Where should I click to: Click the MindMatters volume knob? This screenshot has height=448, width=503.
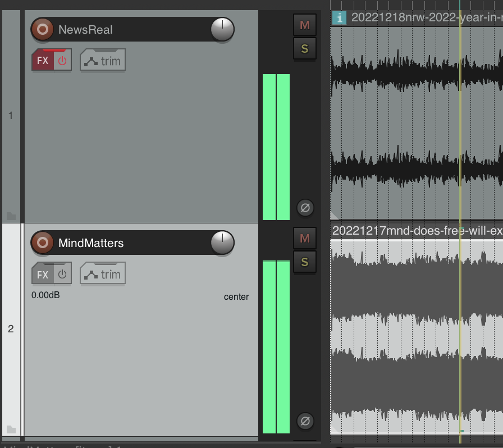click(222, 243)
